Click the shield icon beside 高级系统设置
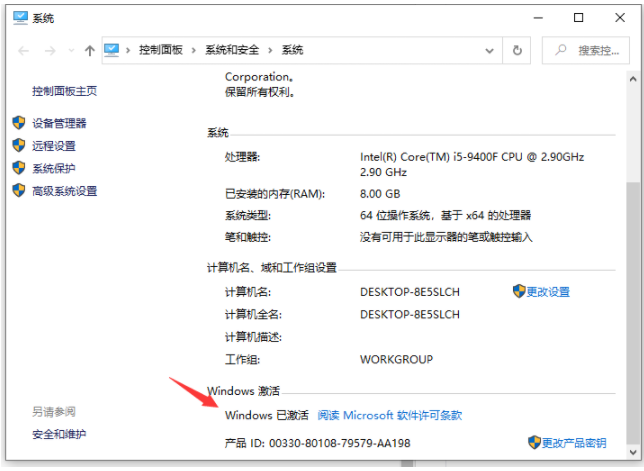The image size is (644, 471). [x=19, y=191]
